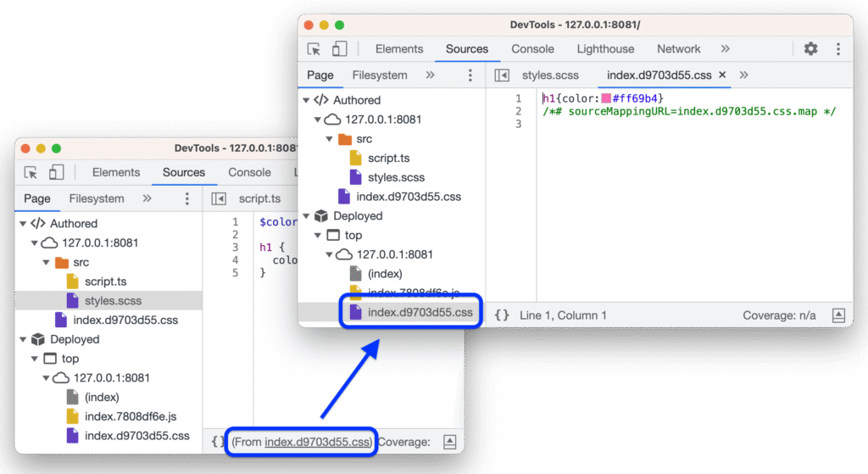Open script.ts editor tab in back window

pos(259,198)
